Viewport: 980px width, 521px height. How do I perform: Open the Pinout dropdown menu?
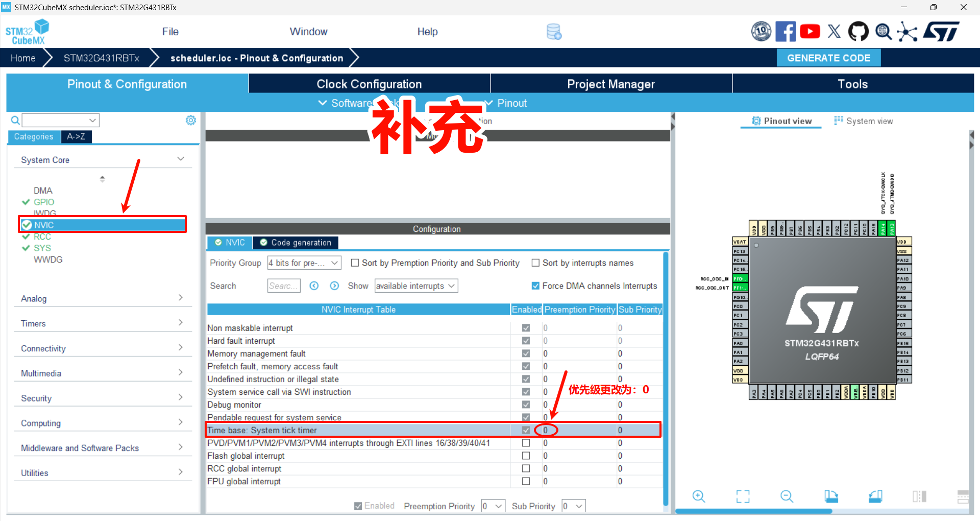coord(505,103)
